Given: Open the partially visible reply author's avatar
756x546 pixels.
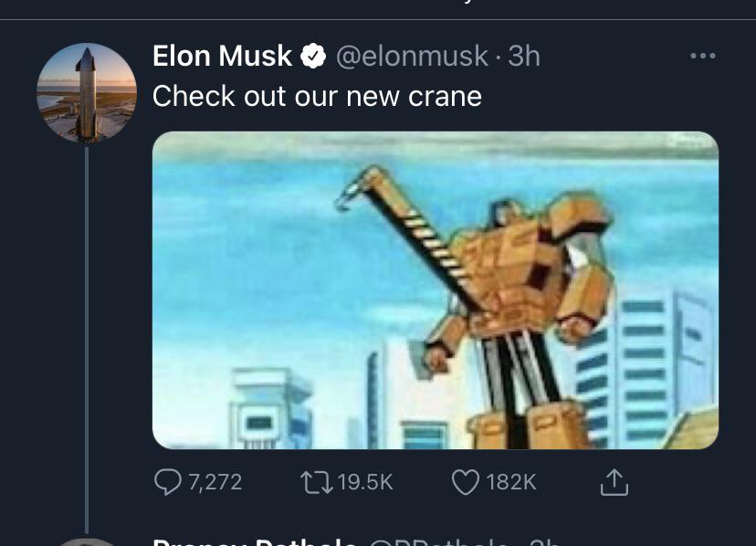Looking at the screenshot, I should point(87,541).
